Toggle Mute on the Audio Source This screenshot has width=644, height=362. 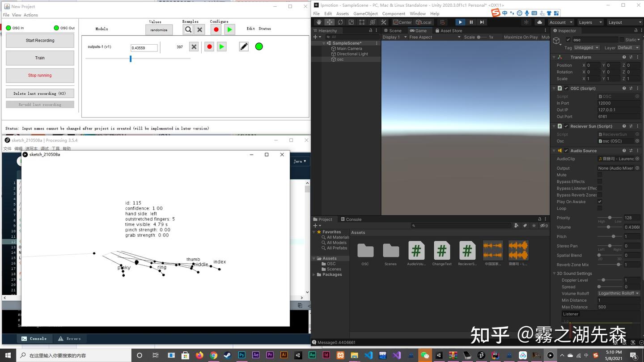coord(600,175)
